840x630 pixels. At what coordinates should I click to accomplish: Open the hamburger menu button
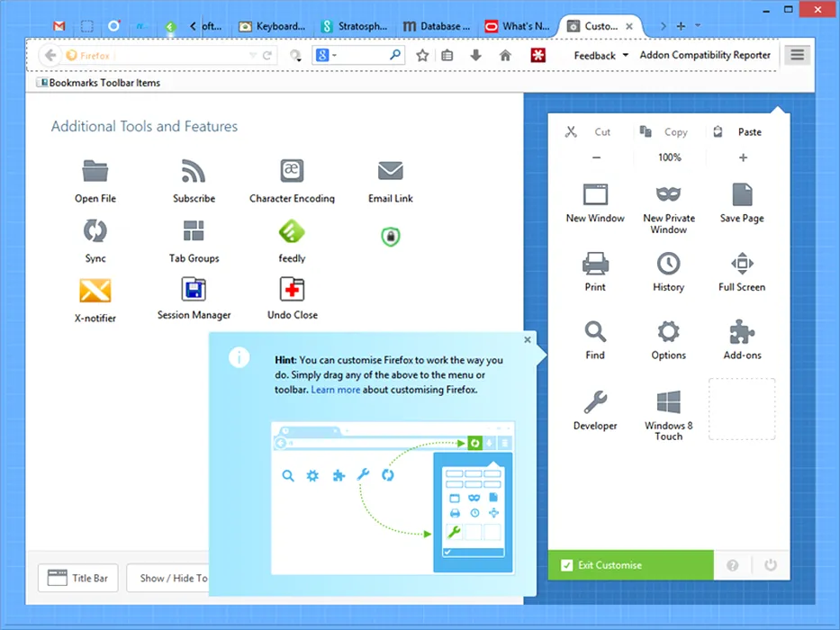coord(797,55)
